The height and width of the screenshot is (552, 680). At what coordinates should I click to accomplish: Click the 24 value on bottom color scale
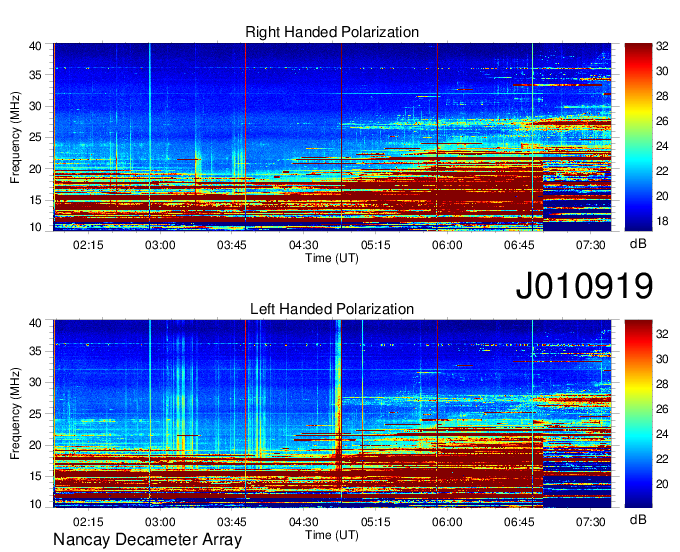pos(662,434)
